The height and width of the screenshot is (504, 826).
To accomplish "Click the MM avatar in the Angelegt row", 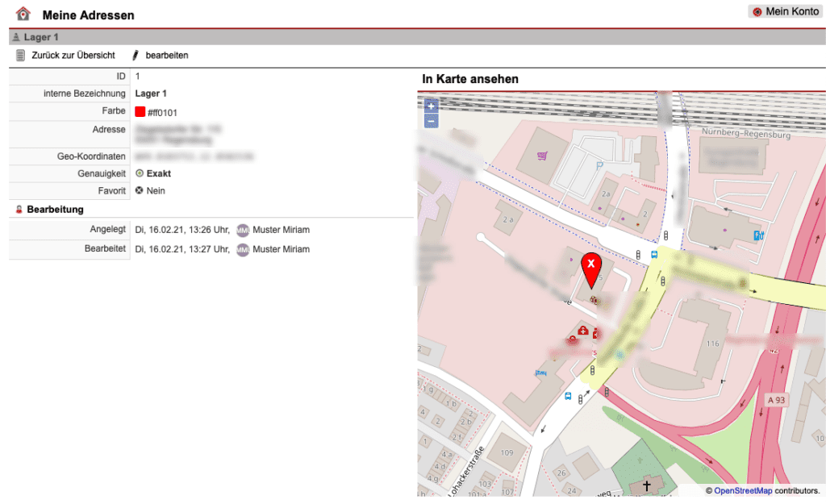I will [x=243, y=229].
